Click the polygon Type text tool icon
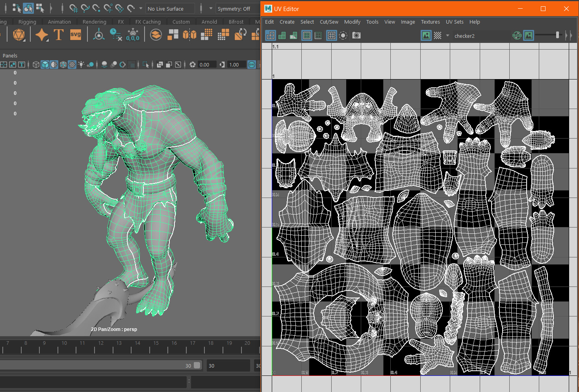Image resolution: width=579 pixels, height=392 pixels. click(x=59, y=35)
